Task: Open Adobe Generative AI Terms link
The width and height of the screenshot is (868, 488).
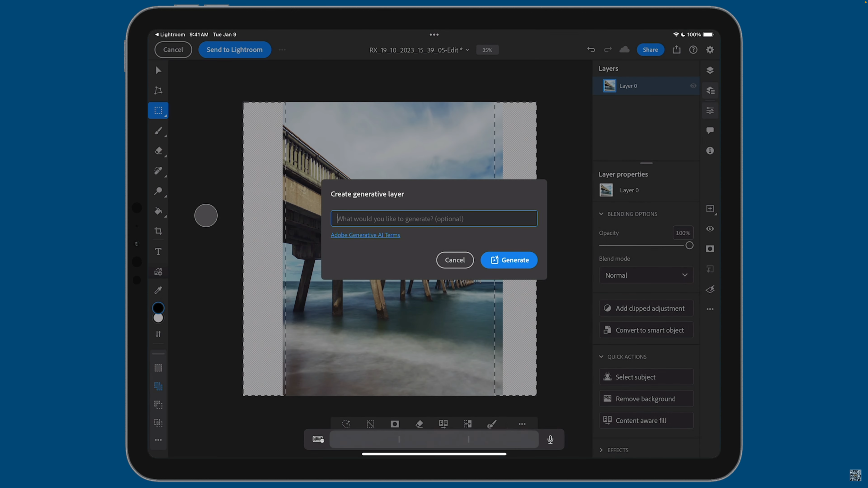Action: [x=365, y=235]
